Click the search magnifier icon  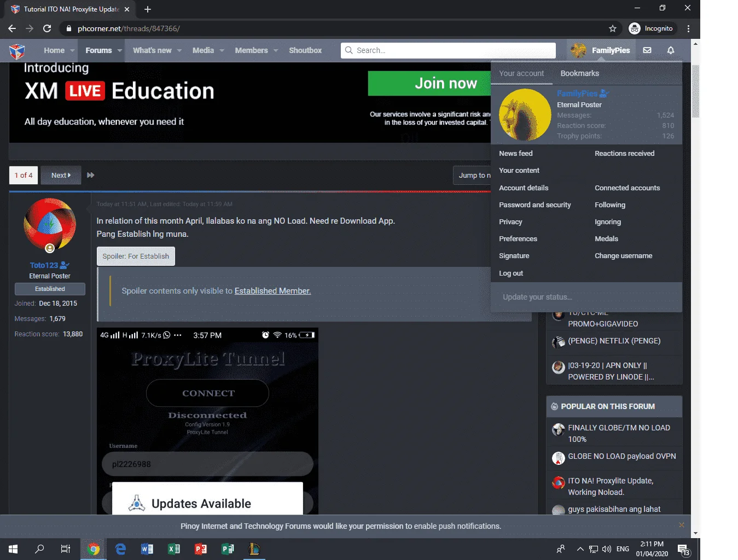coord(348,50)
